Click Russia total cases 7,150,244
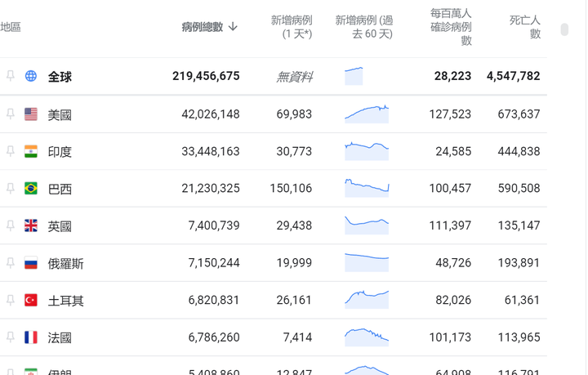588x375 pixels. [214, 263]
